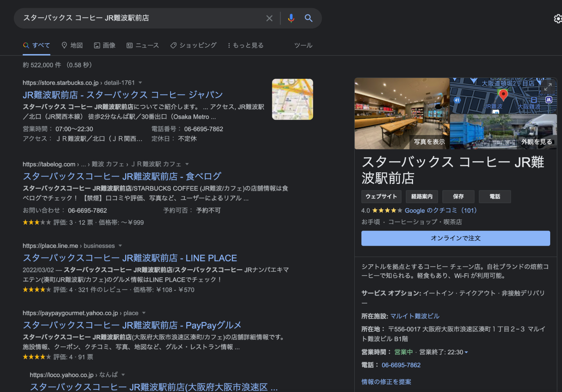This screenshot has width=562, height=392.
Task: Click the 電話 call button
Action: [495, 197]
